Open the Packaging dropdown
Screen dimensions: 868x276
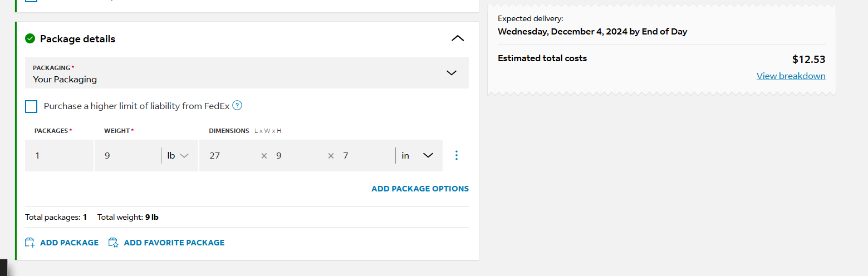tap(247, 73)
